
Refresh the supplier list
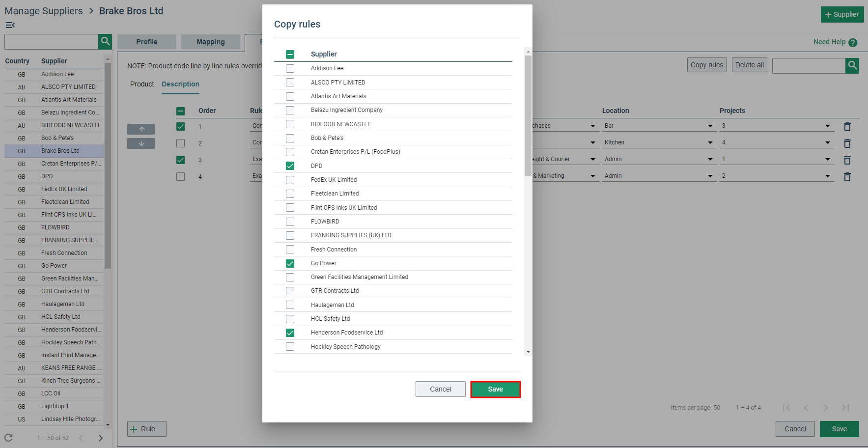pyautogui.click(x=8, y=438)
